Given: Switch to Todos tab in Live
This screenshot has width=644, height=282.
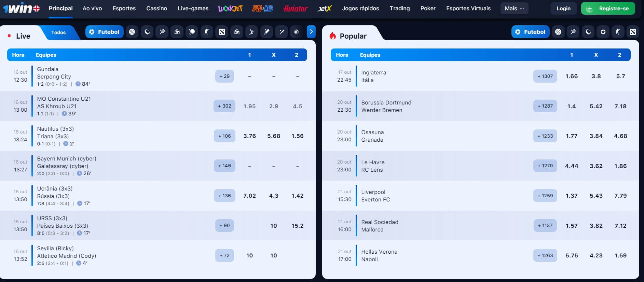Looking at the screenshot, I should click(58, 32).
